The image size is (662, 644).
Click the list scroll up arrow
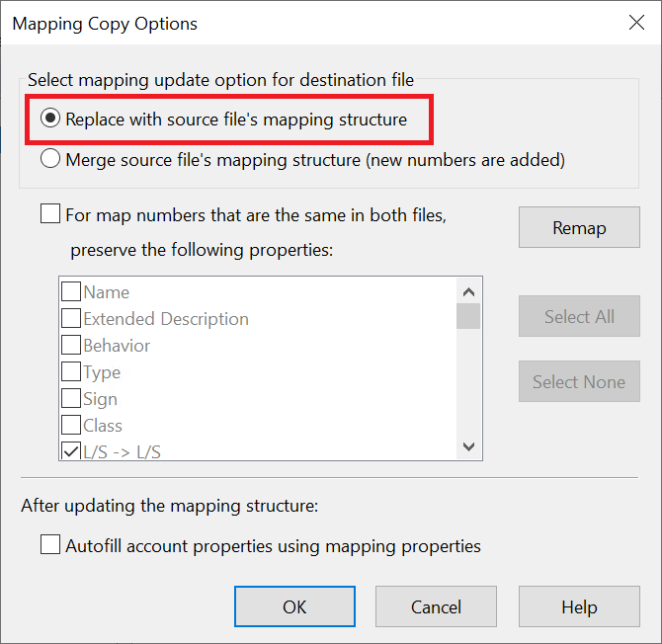point(468,291)
